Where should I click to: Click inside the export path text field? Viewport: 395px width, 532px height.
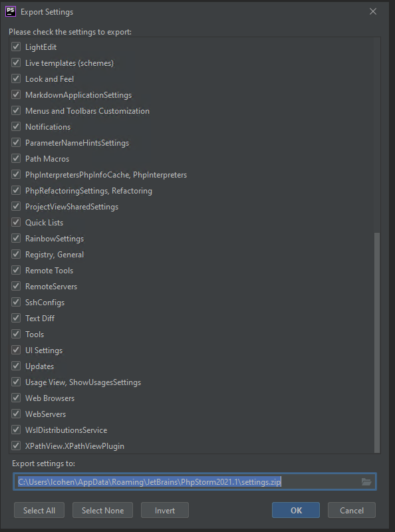click(188, 481)
